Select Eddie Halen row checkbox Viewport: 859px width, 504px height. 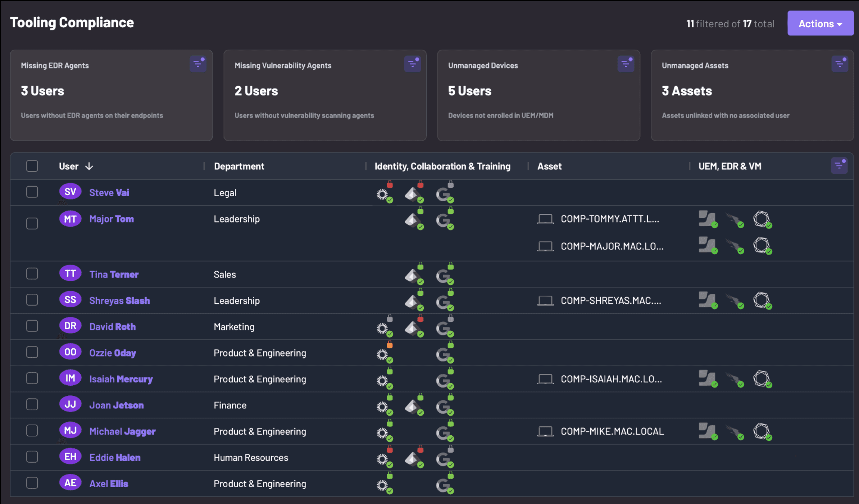[32, 457]
